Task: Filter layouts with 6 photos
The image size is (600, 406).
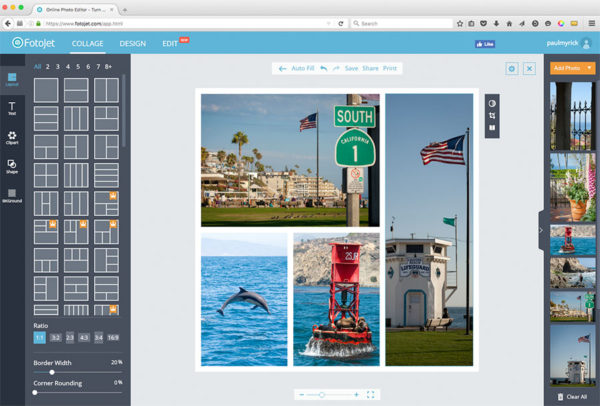Action: click(88, 67)
